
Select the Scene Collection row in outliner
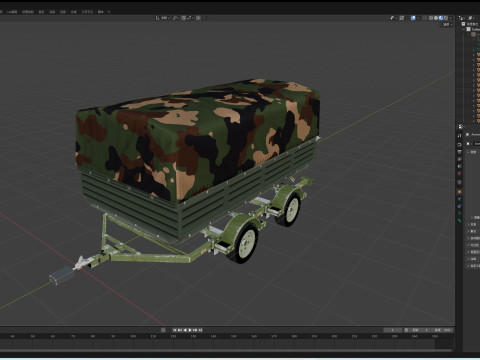tap(471, 24)
